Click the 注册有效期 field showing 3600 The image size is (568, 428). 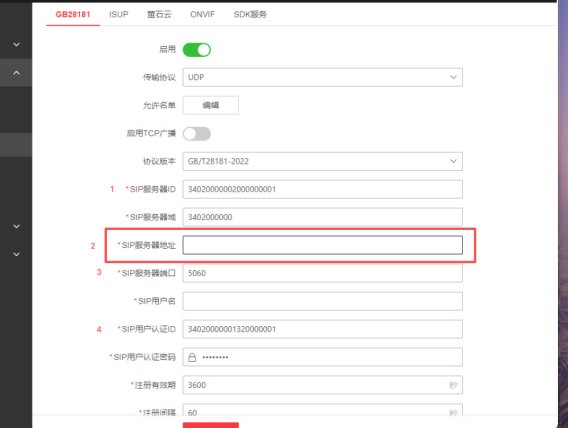point(322,385)
